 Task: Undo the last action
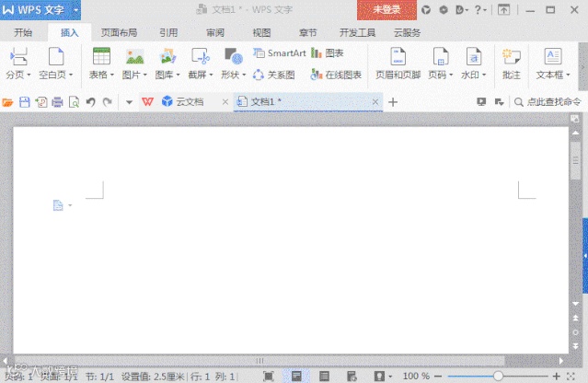coord(91,102)
